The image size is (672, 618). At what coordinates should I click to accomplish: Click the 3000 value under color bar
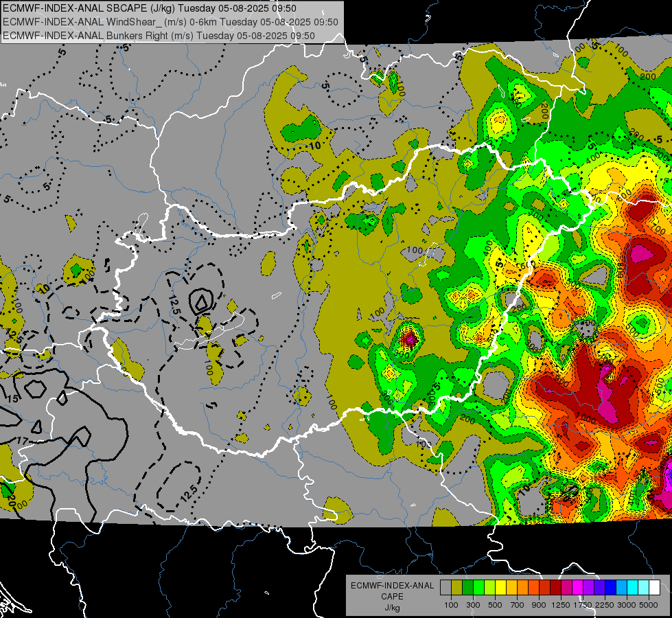pyautogui.click(x=627, y=605)
